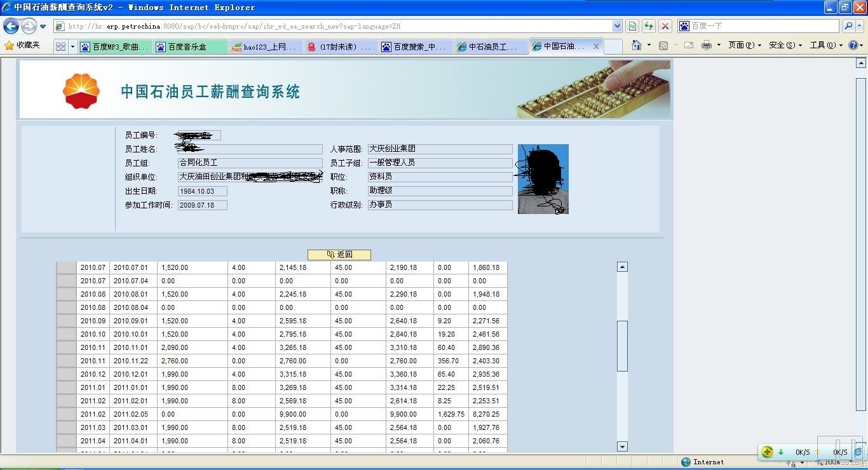868x470 pixels.
Task: Click the 行政级别 field 办事员
Action: click(440, 205)
